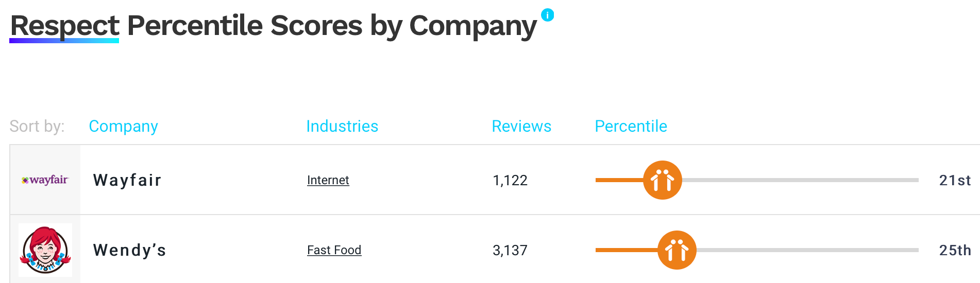
Task: Click Wayfair's 1,122 reviews count
Action: click(x=510, y=180)
